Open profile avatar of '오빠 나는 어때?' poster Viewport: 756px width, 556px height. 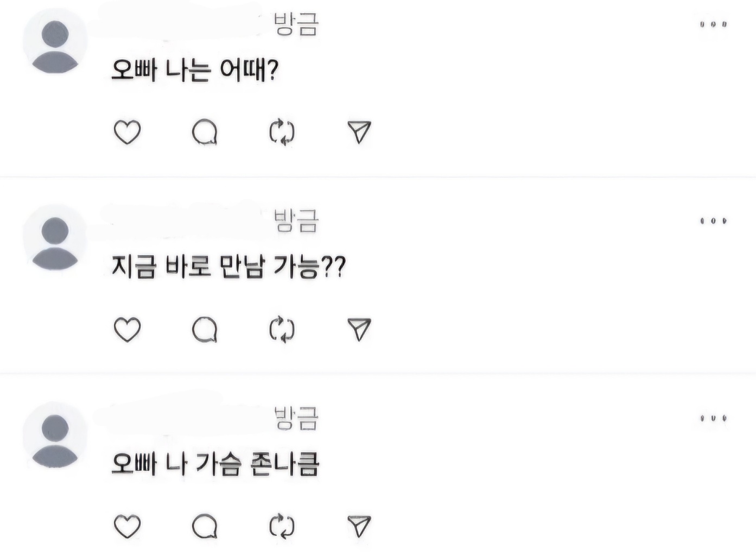pos(55,45)
